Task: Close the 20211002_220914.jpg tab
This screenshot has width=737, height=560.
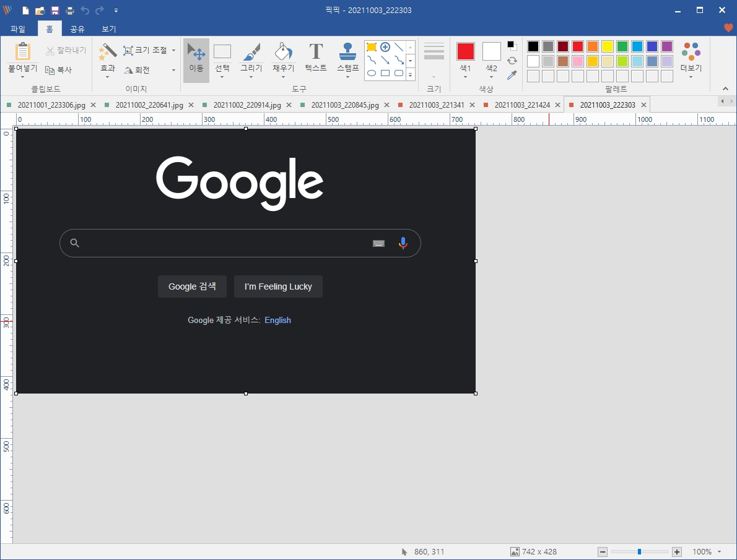Action: (x=289, y=105)
